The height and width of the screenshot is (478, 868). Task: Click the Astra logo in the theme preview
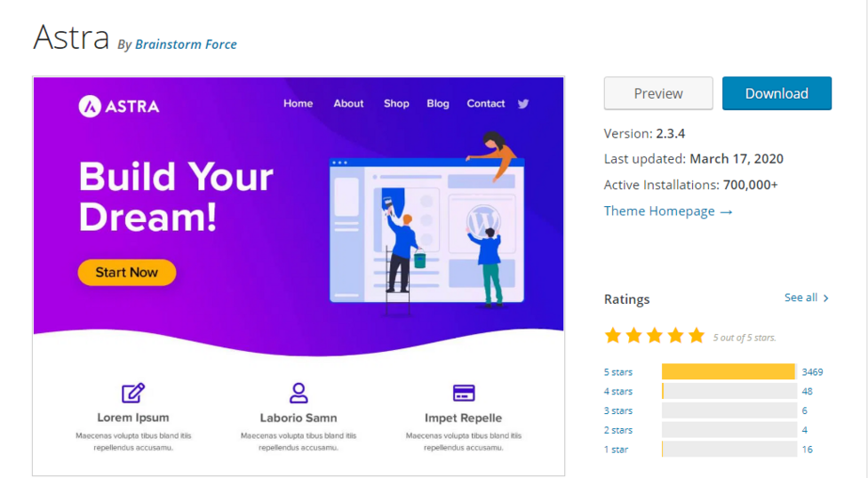pyautogui.click(x=119, y=107)
